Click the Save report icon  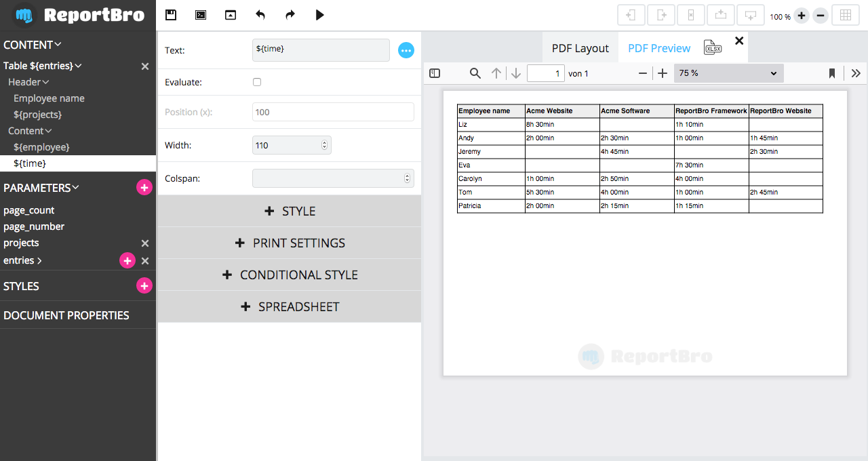tap(171, 15)
